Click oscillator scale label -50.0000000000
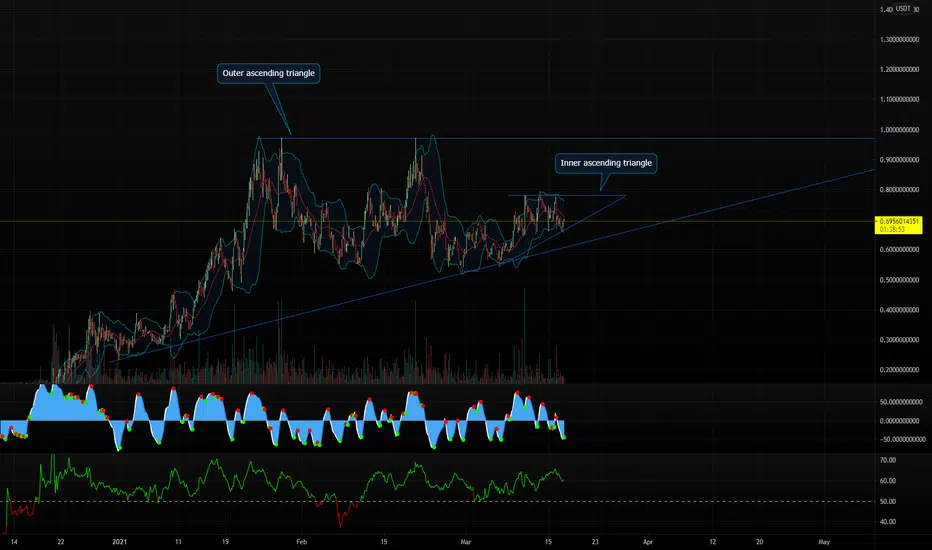932x550 pixels. coord(902,439)
